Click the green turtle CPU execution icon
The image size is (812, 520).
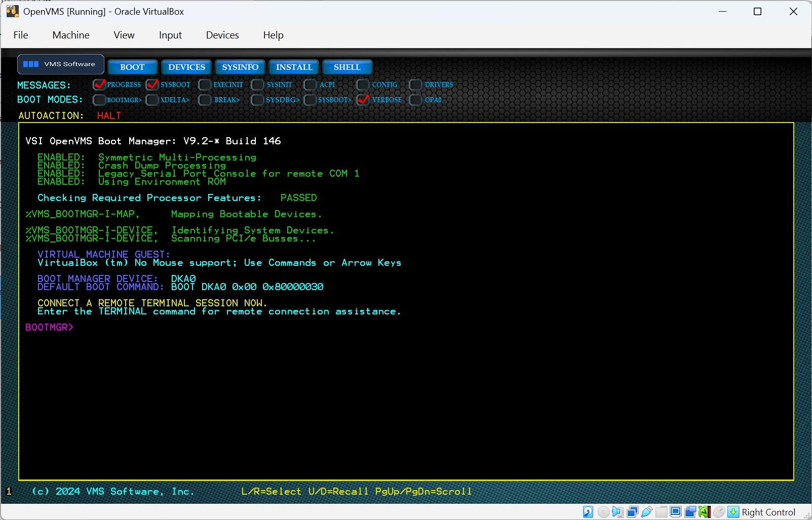click(x=704, y=512)
